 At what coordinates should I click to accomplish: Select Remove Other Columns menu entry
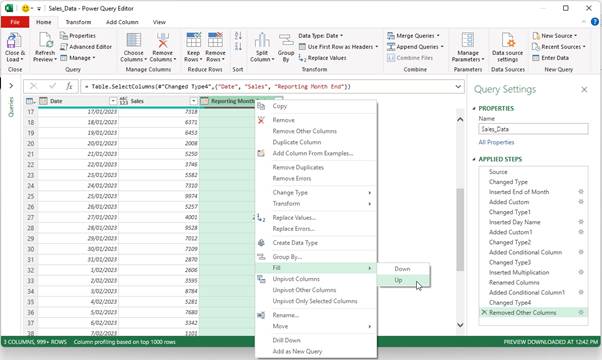316,131
